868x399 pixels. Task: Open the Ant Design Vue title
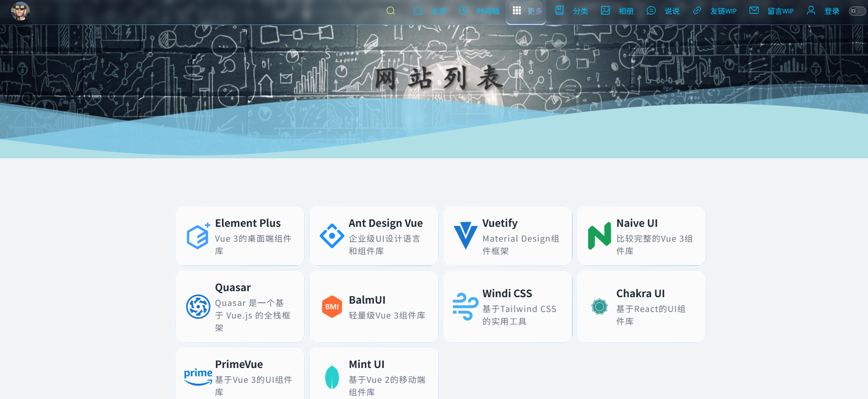click(386, 223)
